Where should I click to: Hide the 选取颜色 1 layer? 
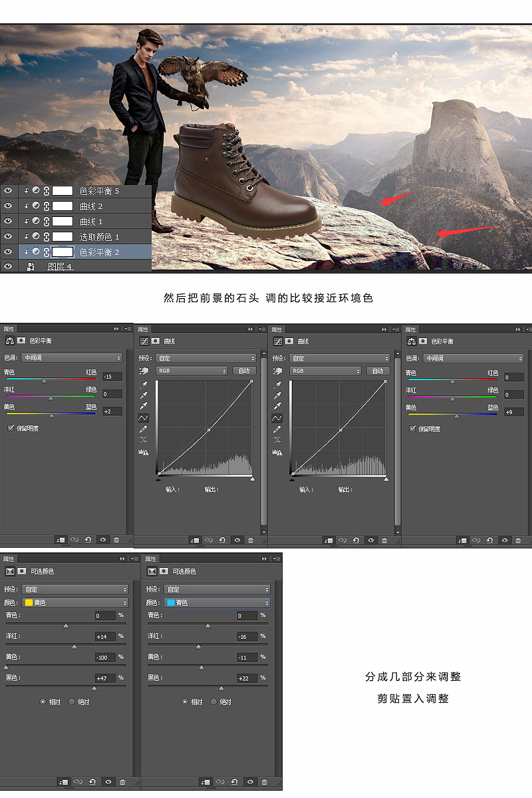(7, 237)
